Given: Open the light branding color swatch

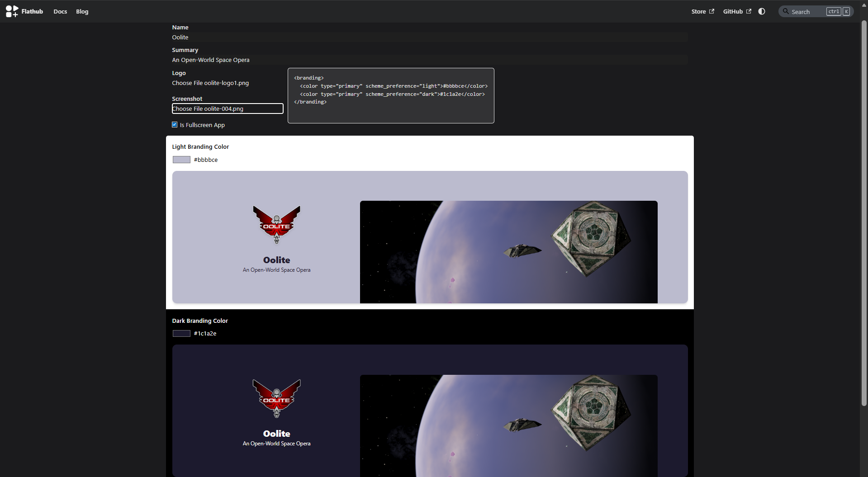Looking at the screenshot, I should (181, 160).
